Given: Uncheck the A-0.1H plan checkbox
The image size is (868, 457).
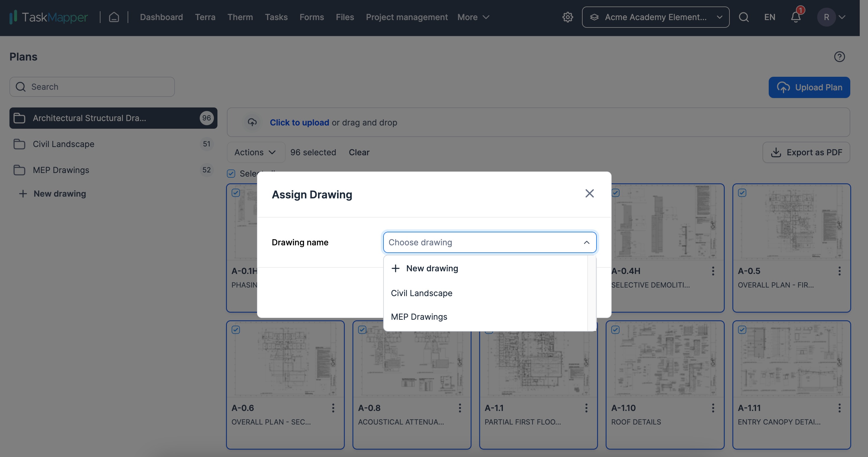Looking at the screenshot, I should (235, 193).
